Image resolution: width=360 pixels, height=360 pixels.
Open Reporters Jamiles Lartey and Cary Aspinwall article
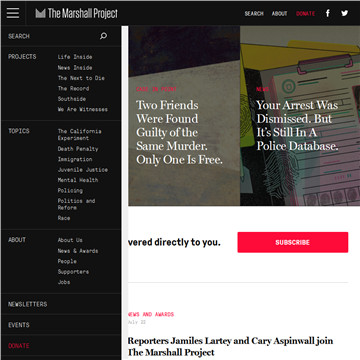click(x=230, y=346)
